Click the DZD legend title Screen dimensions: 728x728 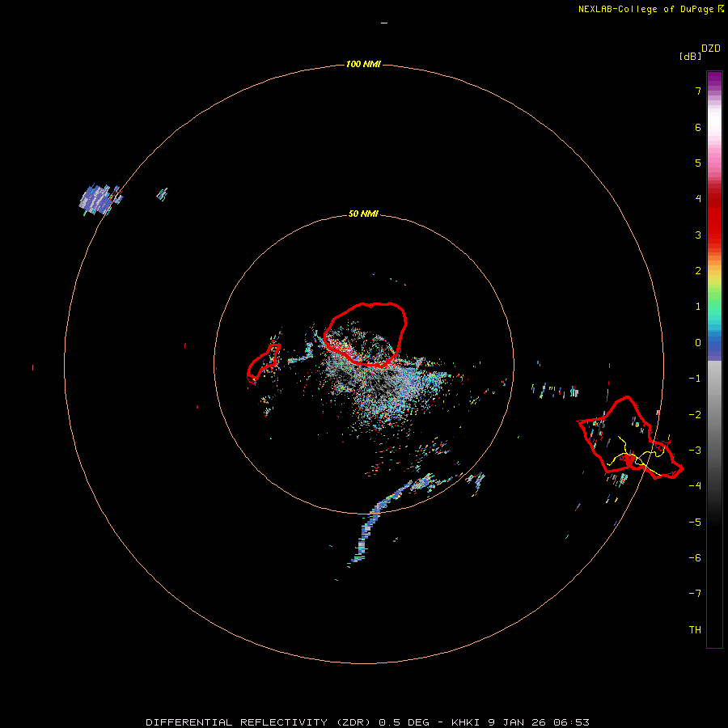click(711, 49)
